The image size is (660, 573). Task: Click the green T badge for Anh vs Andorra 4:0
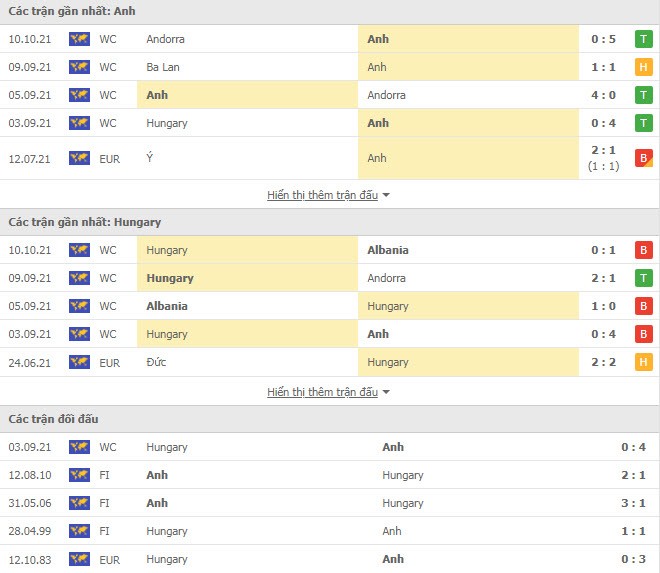click(643, 95)
